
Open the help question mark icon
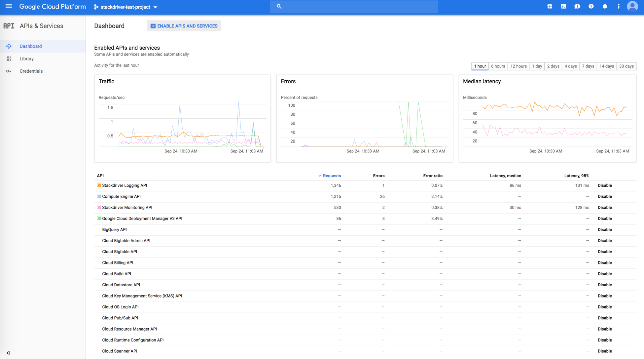(591, 6)
